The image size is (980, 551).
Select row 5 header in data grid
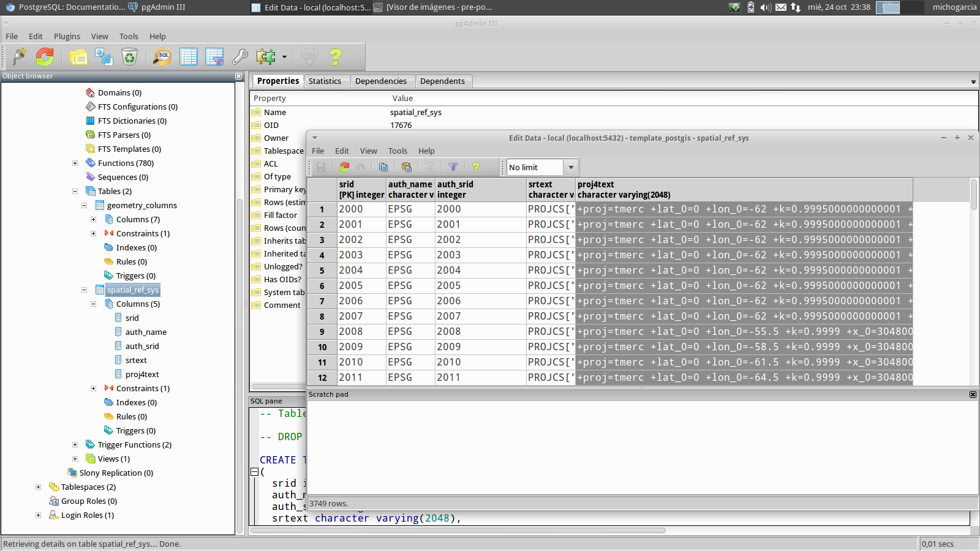tap(322, 271)
